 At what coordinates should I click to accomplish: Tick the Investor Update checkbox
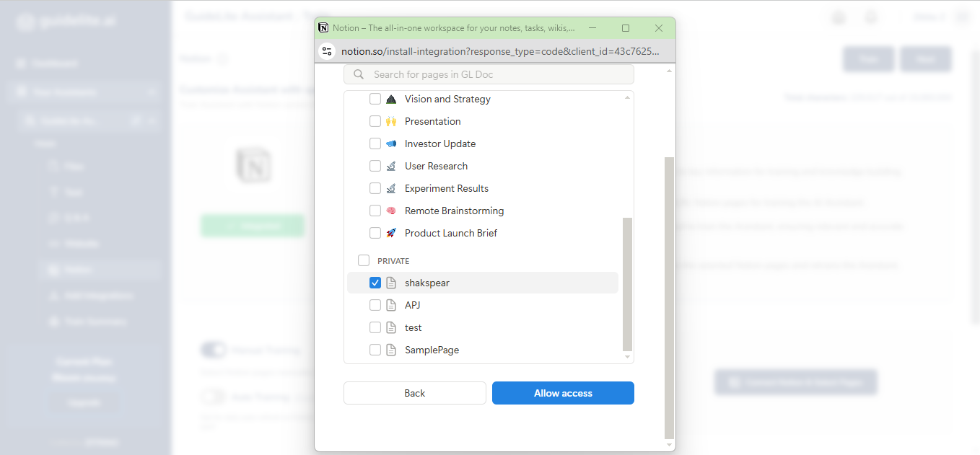click(x=375, y=143)
